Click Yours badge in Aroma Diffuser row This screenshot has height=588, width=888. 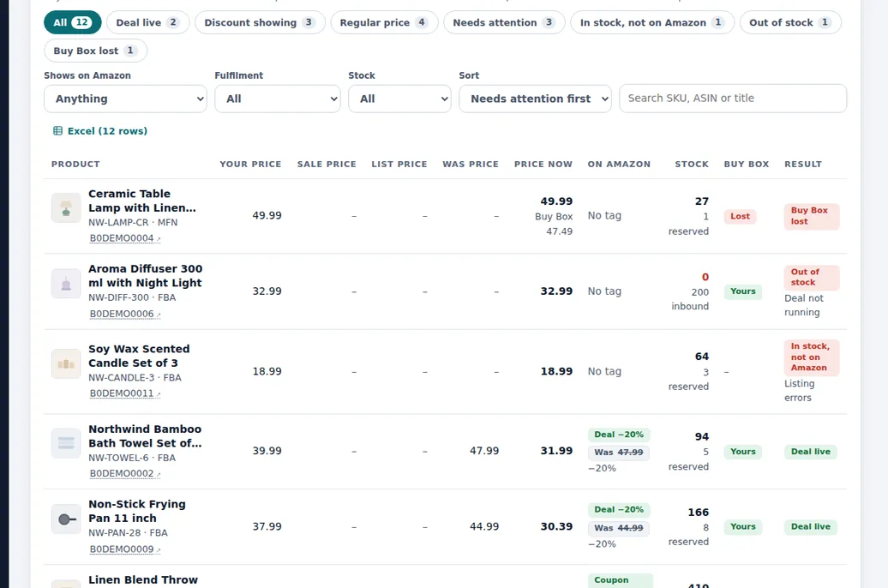[743, 291]
